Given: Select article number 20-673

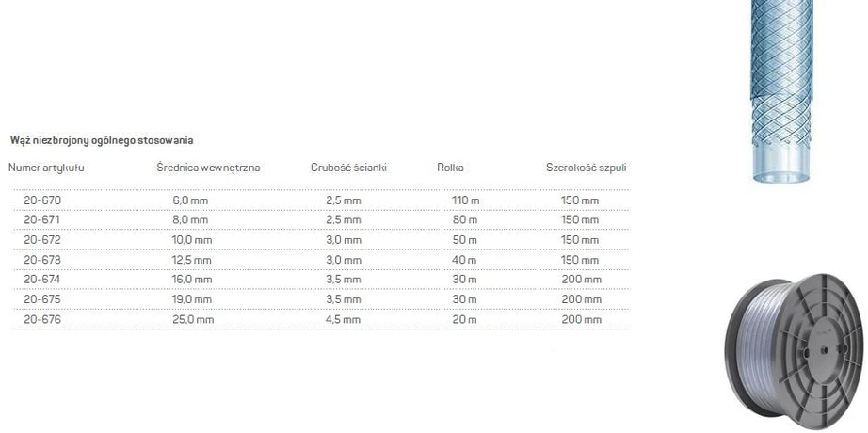Looking at the screenshot, I should pos(42,260).
